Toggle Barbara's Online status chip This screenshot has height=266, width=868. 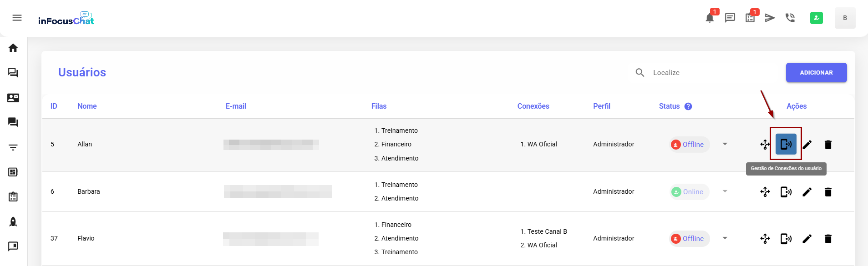pos(689,192)
